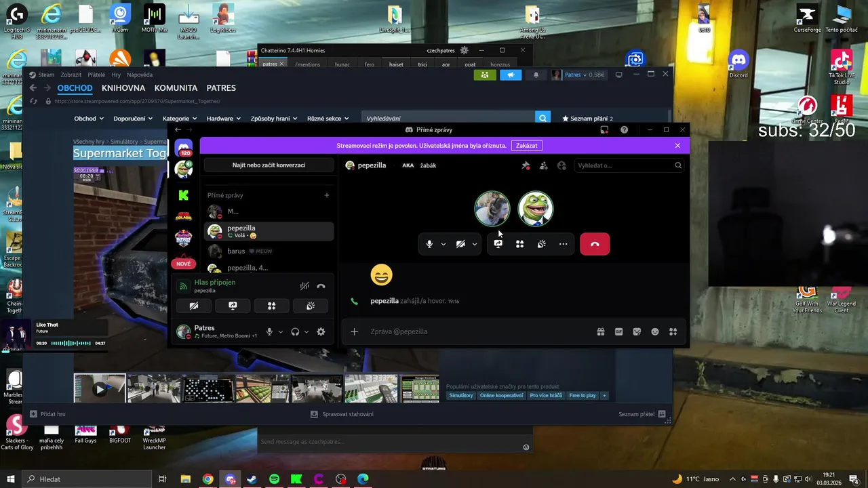Attach file with plus in message box
This screenshot has height=488, width=868.
(x=354, y=331)
